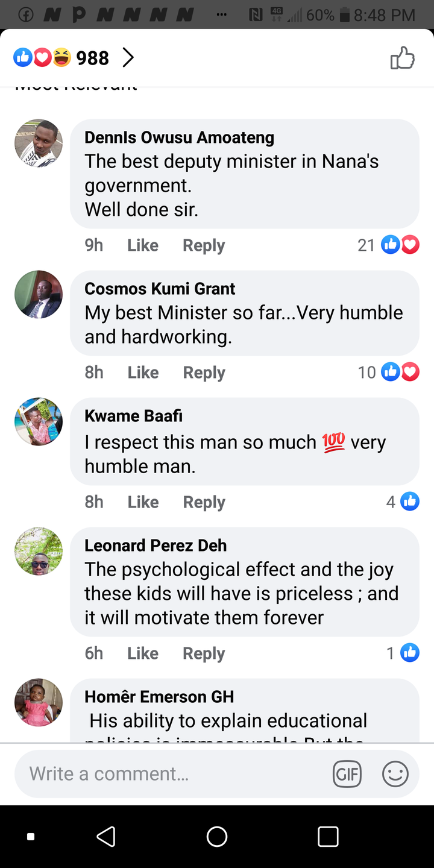This screenshot has width=434, height=868.
Task: Open the emoji smiley picker
Action: point(395,774)
